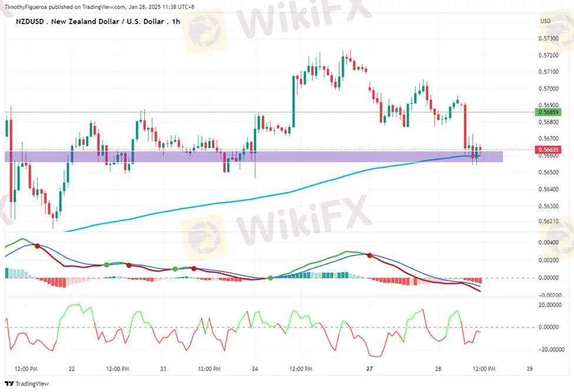Image resolution: width=574 pixels, height=392 pixels.
Task: Click the 29 date label on the time axis
Action: point(530,368)
